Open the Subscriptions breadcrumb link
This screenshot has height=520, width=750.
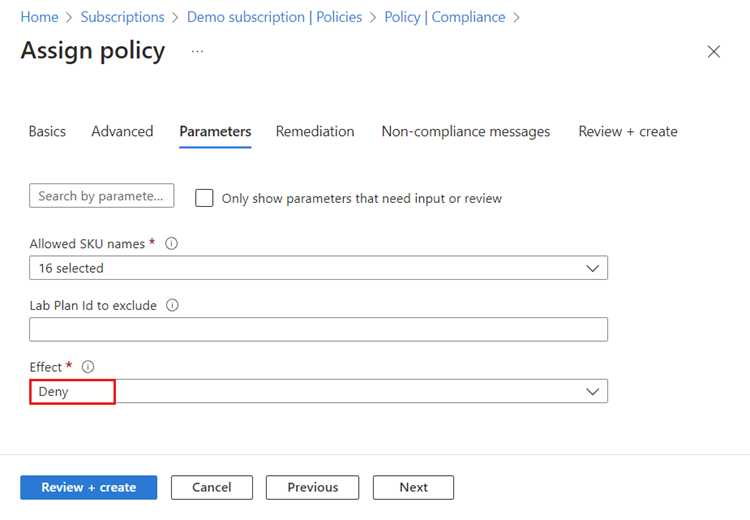tap(122, 17)
